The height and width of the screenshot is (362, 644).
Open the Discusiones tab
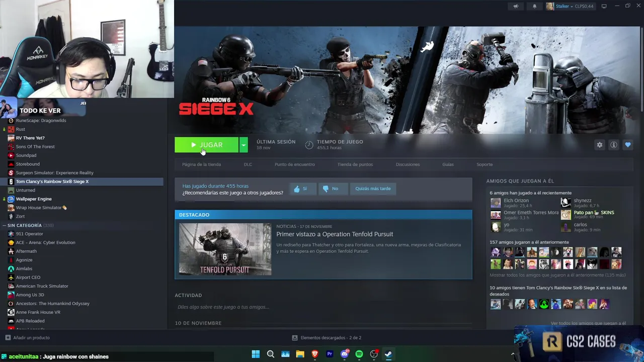coord(408,164)
